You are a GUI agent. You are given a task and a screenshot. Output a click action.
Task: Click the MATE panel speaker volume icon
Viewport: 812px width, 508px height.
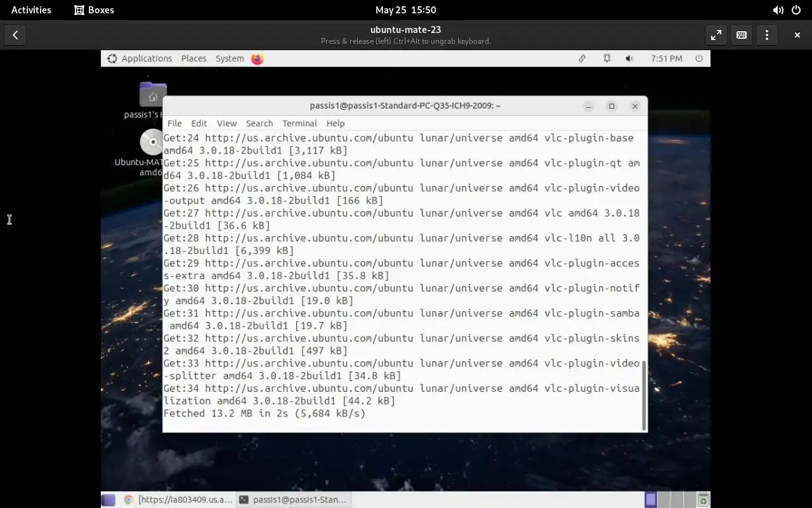point(629,58)
